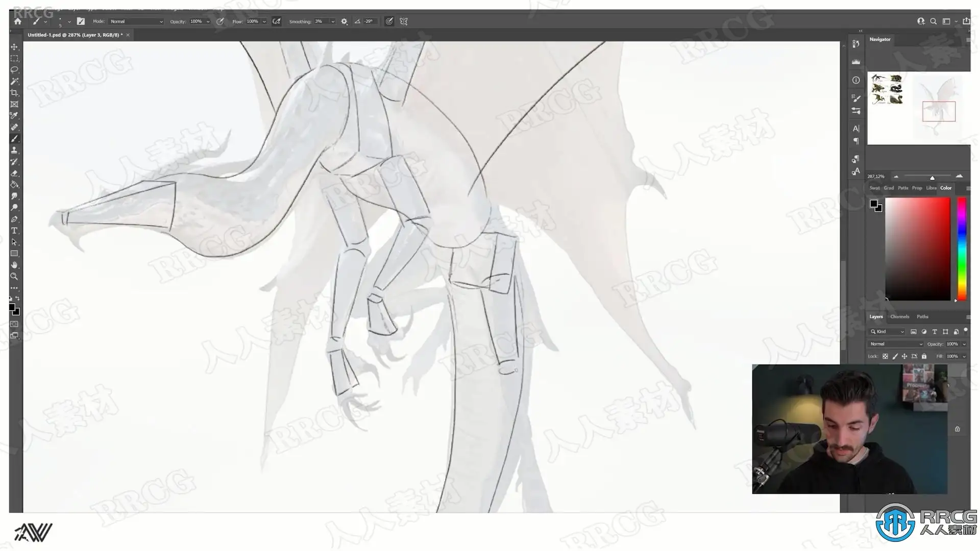Select the Crop tool
This screenshot has height=551, width=980.
pyautogui.click(x=14, y=93)
